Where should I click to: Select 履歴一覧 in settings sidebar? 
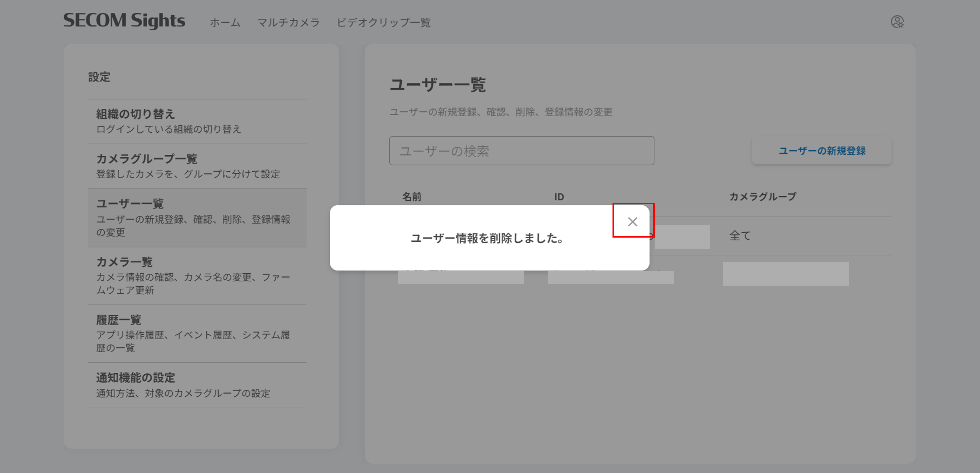197,334
